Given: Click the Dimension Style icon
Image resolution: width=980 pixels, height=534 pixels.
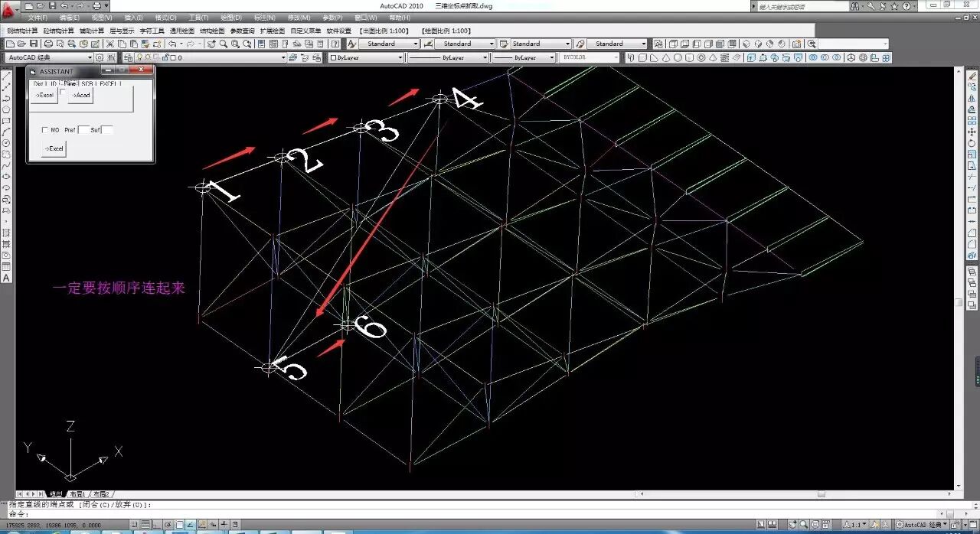Looking at the screenshot, I should [x=427, y=44].
